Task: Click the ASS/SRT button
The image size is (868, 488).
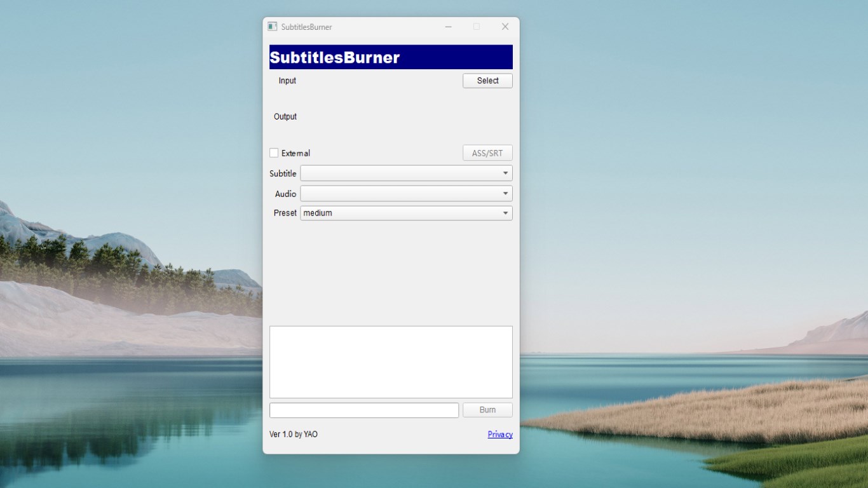Action: 487,153
